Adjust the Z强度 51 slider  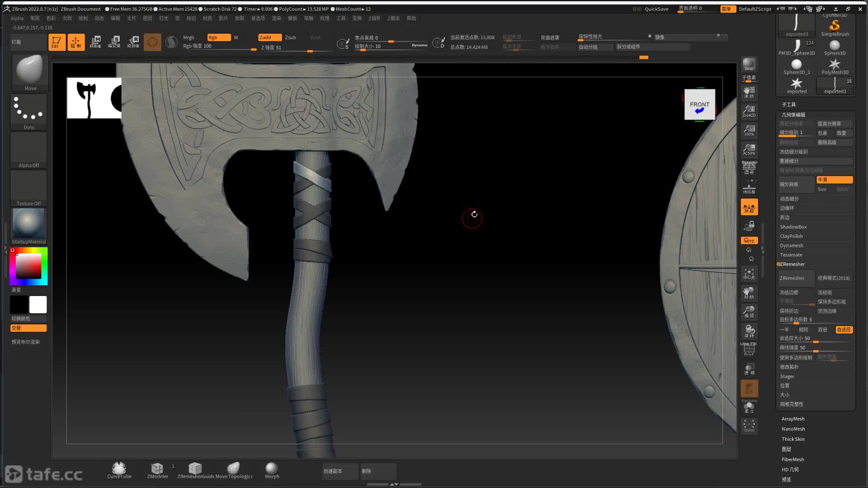(x=295, y=48)
